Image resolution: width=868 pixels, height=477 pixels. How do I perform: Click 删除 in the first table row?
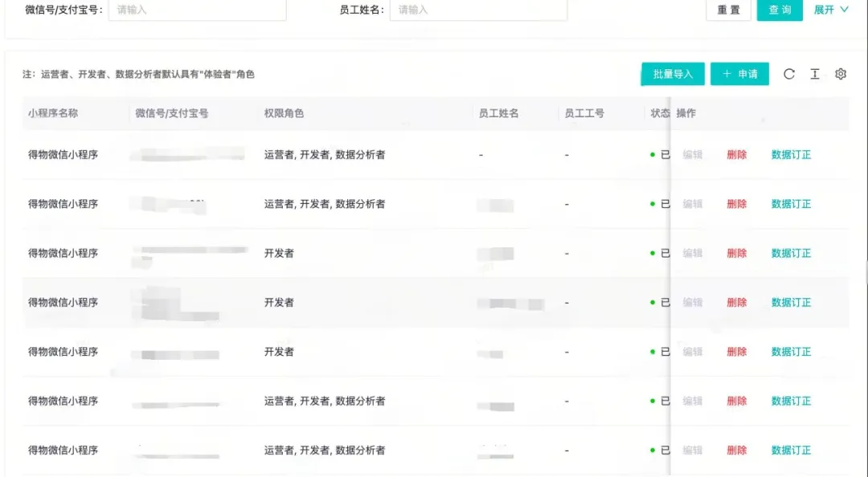[736, 155]
